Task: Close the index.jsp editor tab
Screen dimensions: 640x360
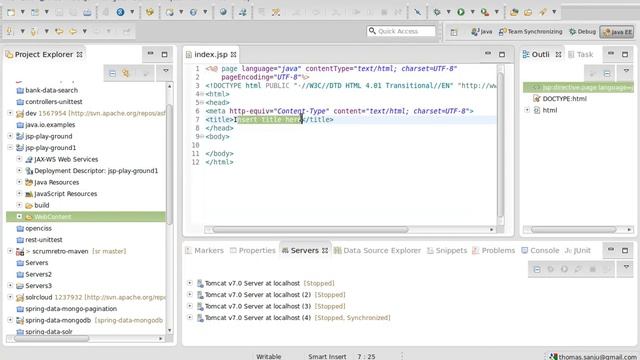Action: pyautogui.click(x=233, y=55)
